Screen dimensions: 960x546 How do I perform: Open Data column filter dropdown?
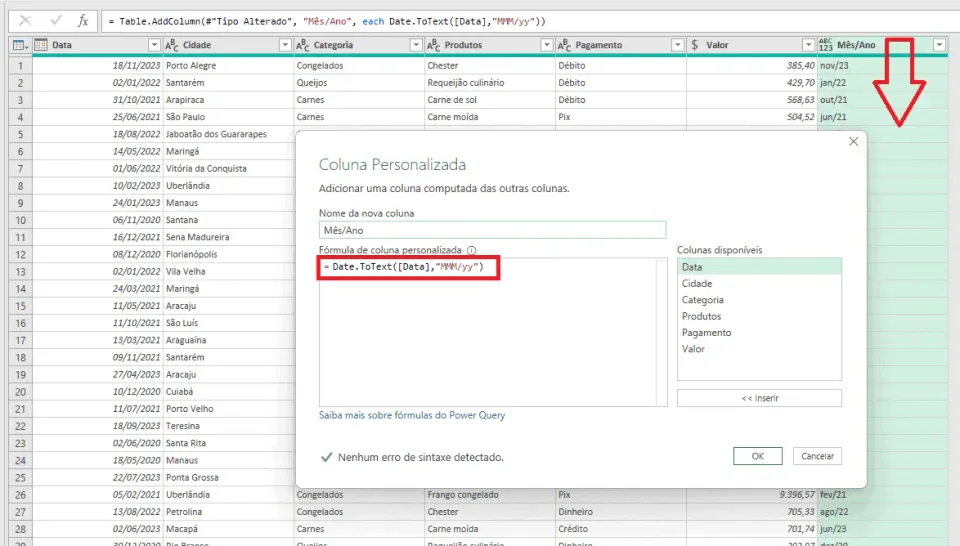154,45
